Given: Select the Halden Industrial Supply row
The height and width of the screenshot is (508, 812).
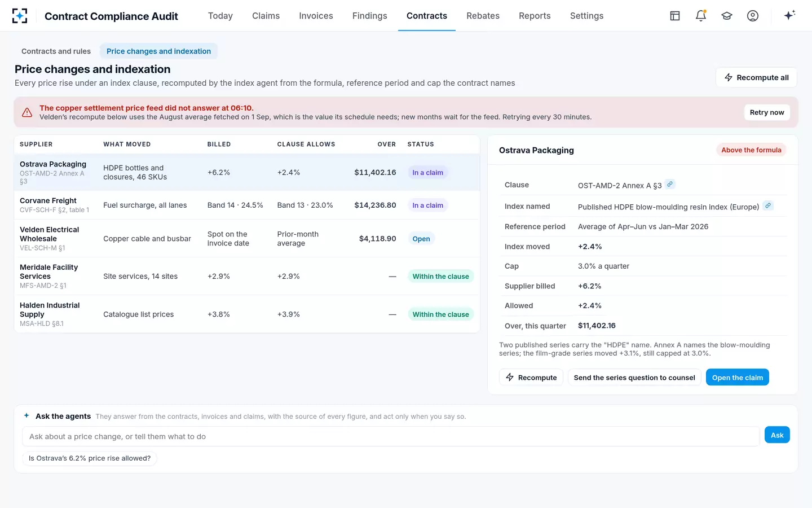Looking at the screenshot, I should click(247, 314).
